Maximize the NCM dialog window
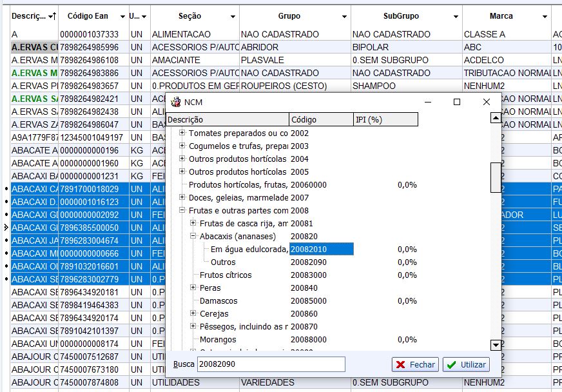Screen dimensions: 562x392 [457, 102]
